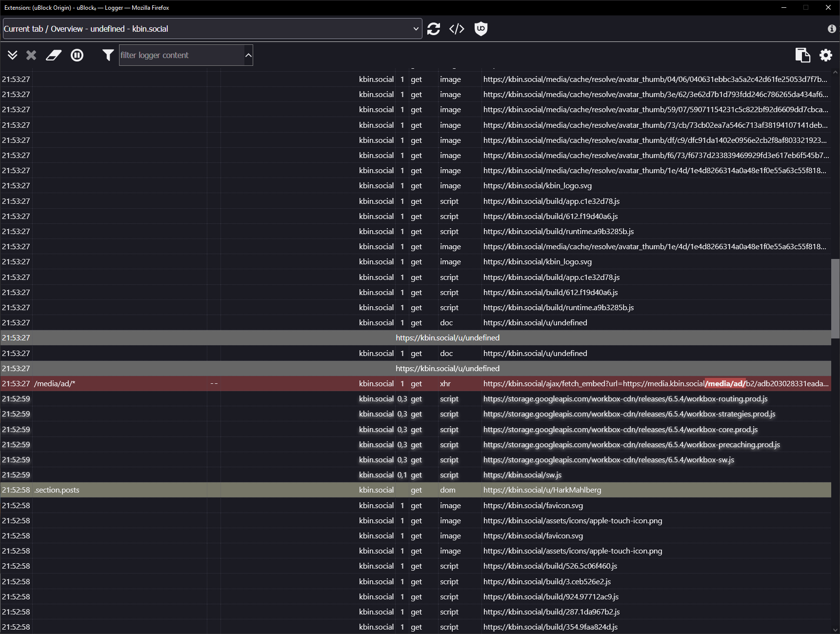Open the DOM inspector code icon

(457, 29)
